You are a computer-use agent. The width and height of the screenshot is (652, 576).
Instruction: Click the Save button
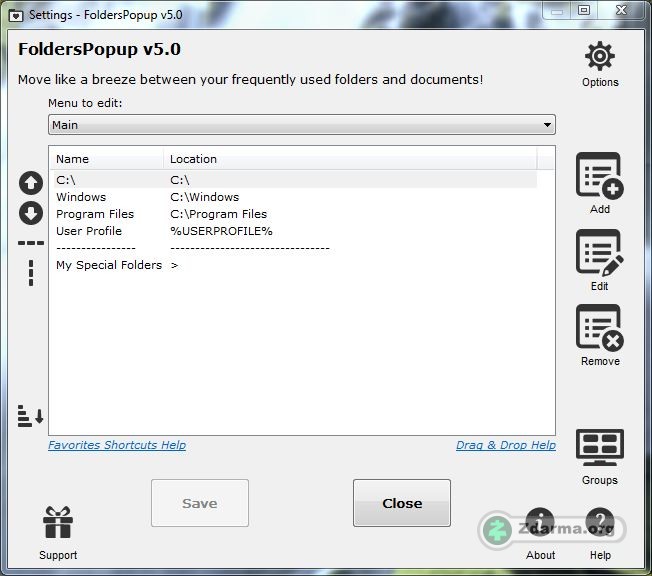click(x=200, y=503)
